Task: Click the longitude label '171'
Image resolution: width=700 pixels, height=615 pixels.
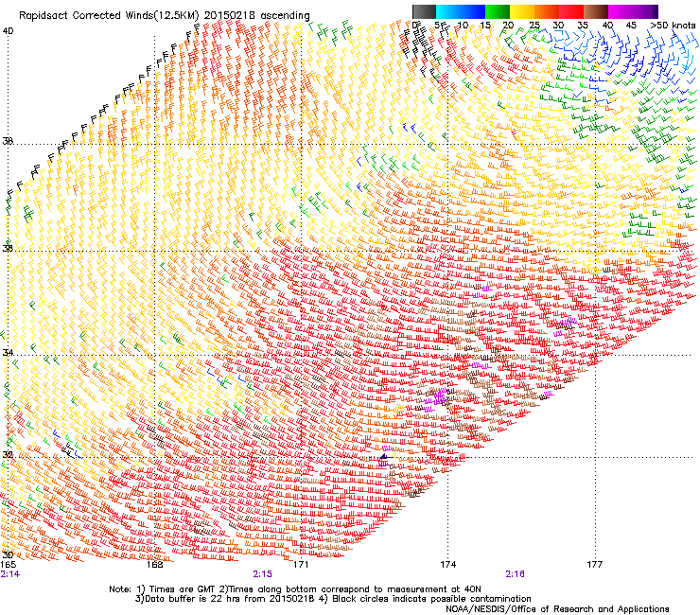Action: pyautogui.click(x=301, y=565)
